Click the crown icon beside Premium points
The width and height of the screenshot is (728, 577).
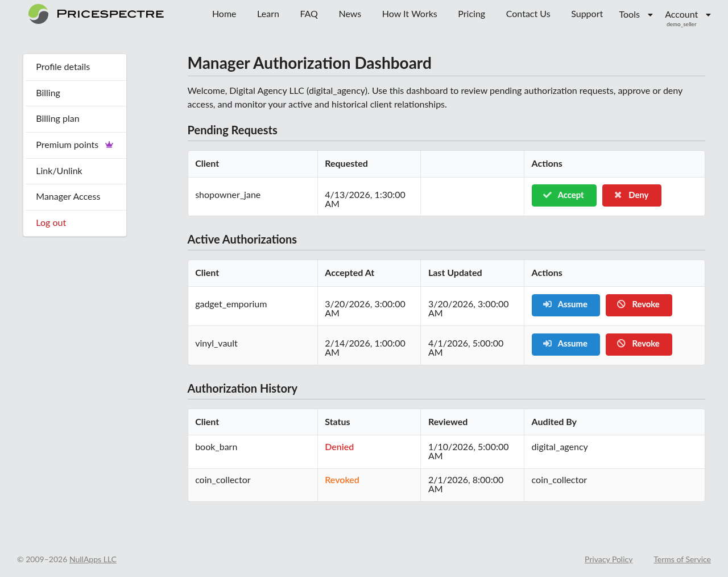[109, 145]
